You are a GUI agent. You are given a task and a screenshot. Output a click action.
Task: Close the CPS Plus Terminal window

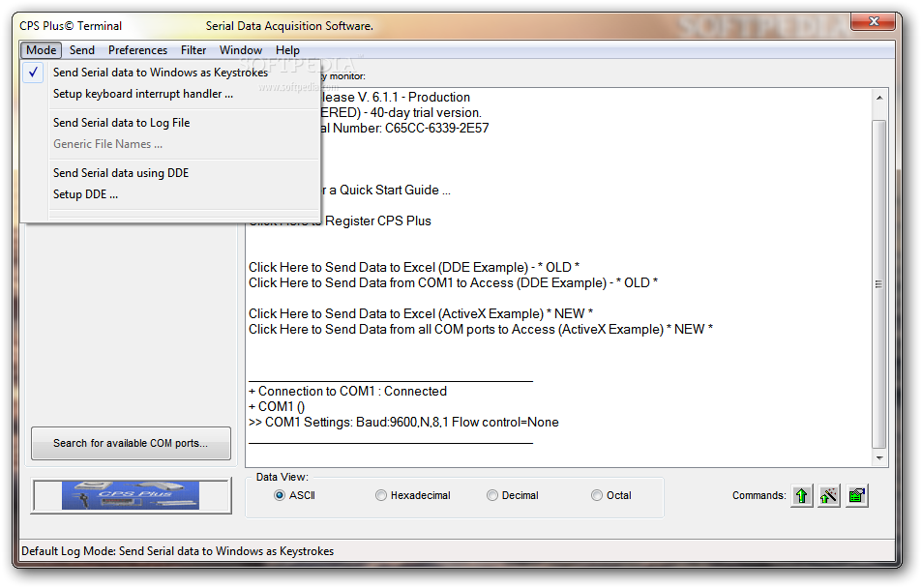tap(874, 21)
